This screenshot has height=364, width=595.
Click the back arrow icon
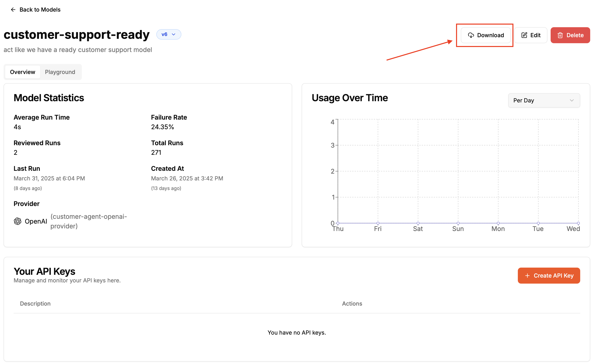13,10
